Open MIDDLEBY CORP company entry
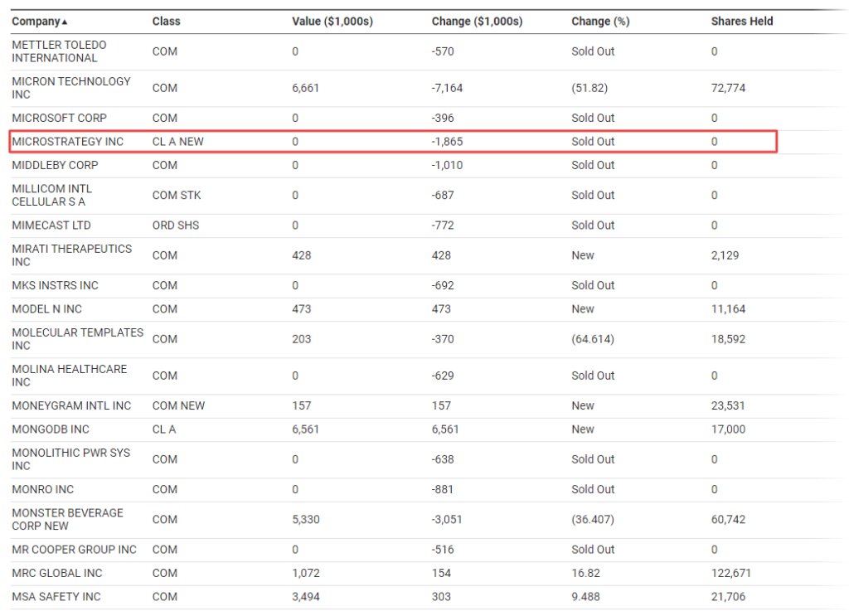The width and height of the screenshot is (849, 616). [56, 165]
